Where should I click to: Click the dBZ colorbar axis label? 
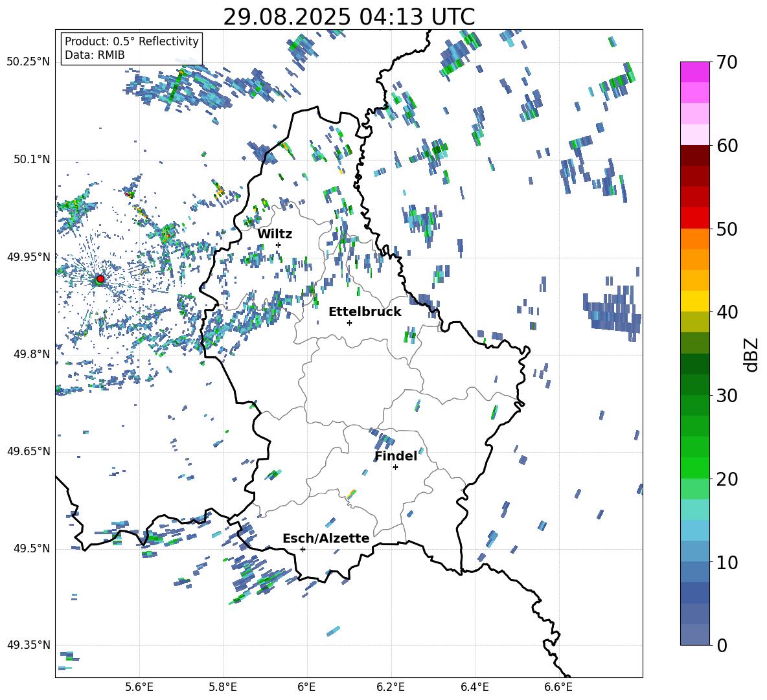tap(751, 354)
